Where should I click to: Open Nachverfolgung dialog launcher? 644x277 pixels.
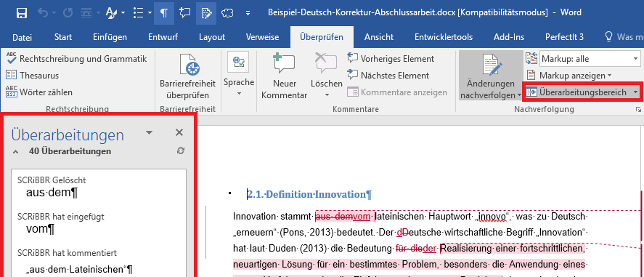tap(638, 110)
